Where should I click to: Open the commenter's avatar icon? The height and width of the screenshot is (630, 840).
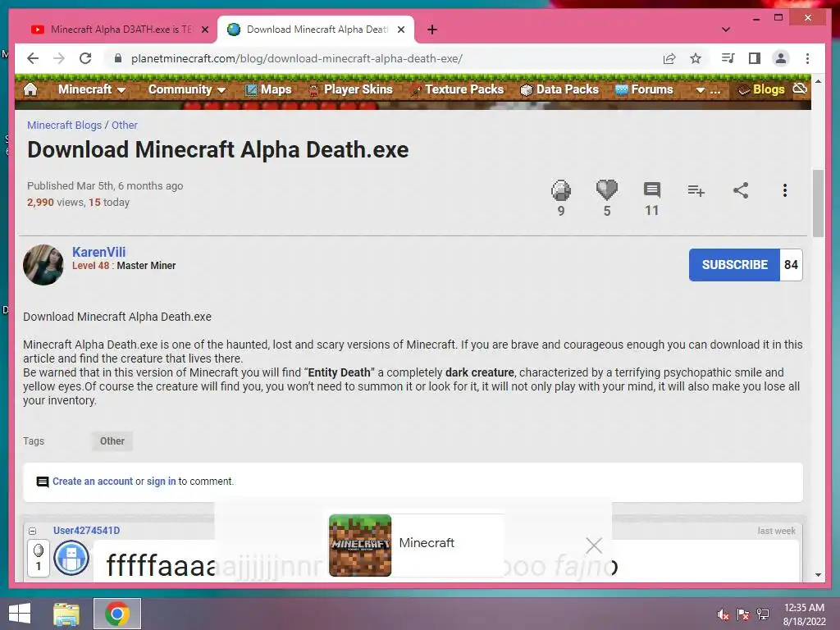click(x=71, y=558)
